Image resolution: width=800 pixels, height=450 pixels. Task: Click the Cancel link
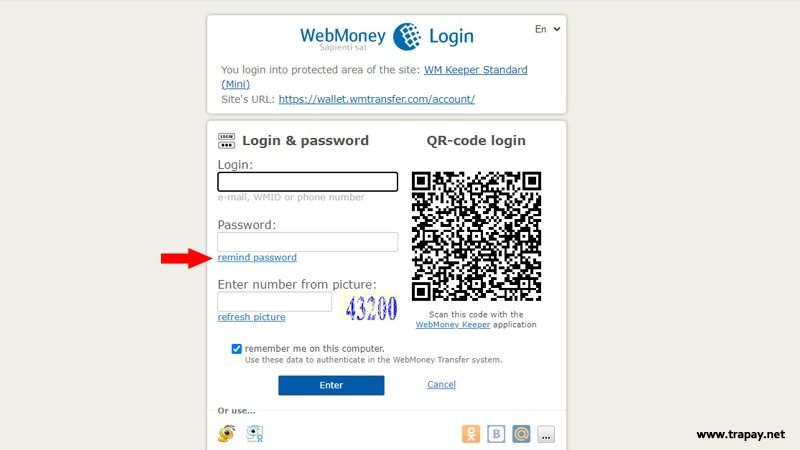[441, 384]
